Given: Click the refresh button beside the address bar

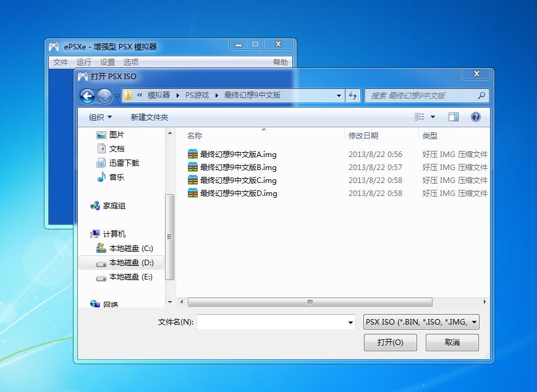Looking at the screenshot, I should [x=353, y=96].
